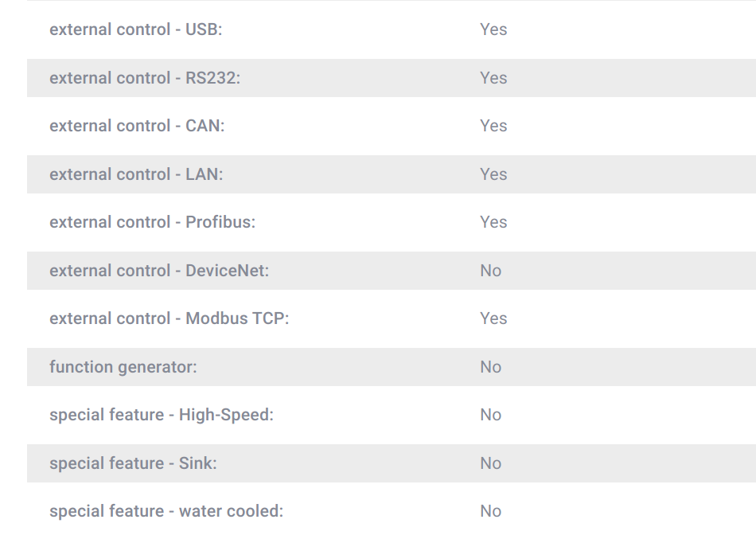
Task: Click 'external control - Profibus:' label
Action: (152, 222)
